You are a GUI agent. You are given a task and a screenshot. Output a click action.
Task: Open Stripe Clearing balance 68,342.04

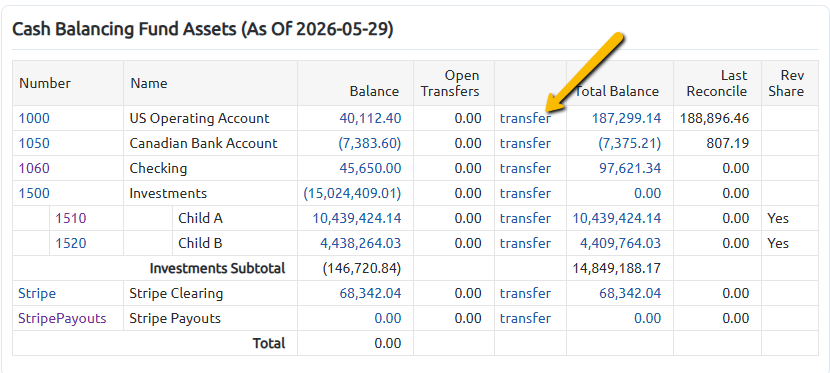[x=370, y=294]
